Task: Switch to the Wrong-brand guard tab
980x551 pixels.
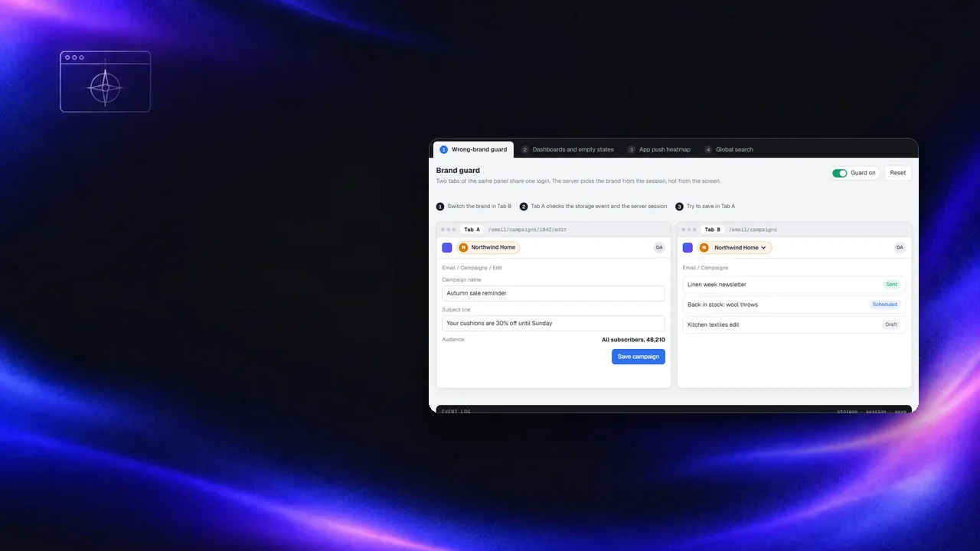Action: click(x=473, y=149)
